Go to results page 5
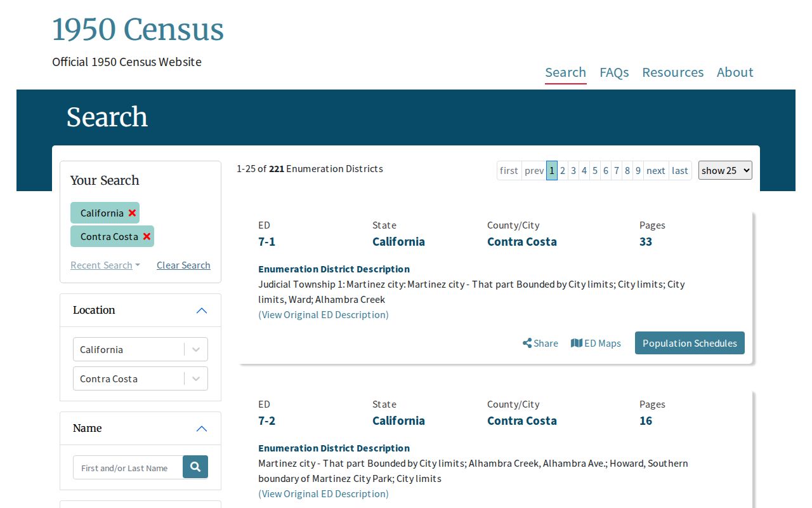This screenshot has height=508, width=812. pos(595,170)
